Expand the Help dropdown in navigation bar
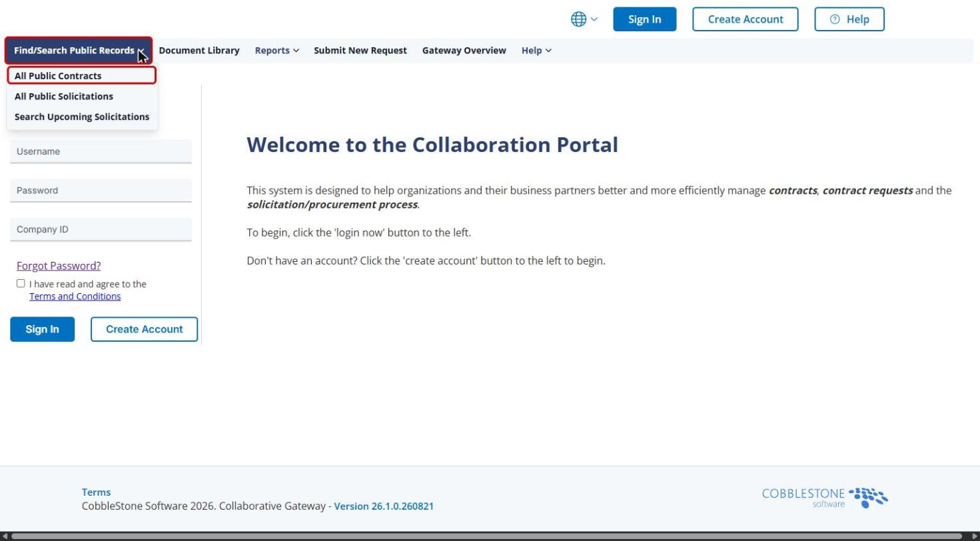The width and height of the screenshot is (980, 541). [536, 51]
